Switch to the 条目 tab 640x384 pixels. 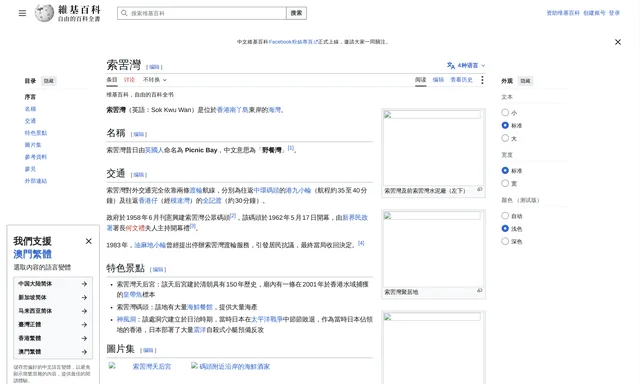(x=112, y=80)
